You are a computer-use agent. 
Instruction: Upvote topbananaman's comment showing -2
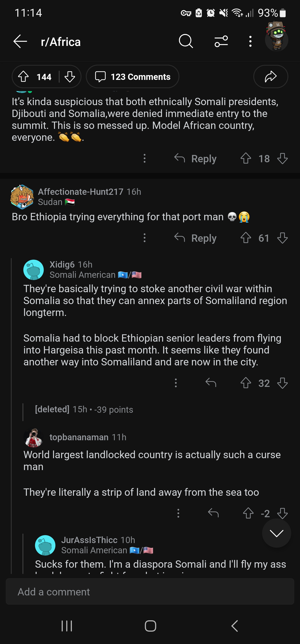pyautogui.click(x=248, y=513)
